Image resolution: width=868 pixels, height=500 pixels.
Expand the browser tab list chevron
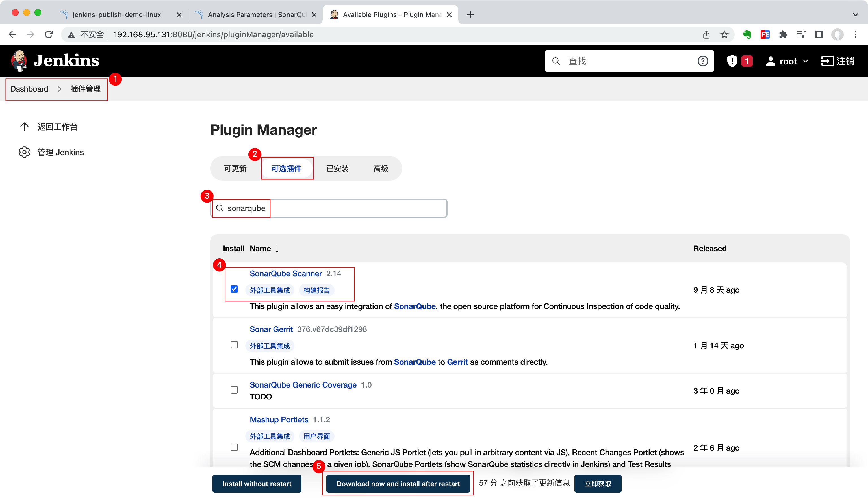(855, 15)
